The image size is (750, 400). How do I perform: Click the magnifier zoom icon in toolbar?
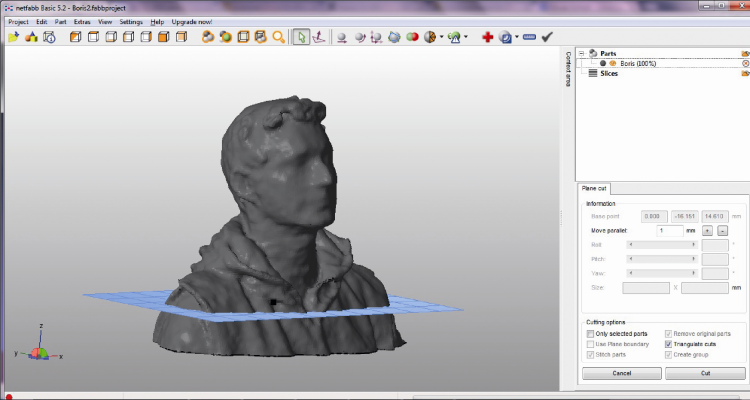pos(278,37)
